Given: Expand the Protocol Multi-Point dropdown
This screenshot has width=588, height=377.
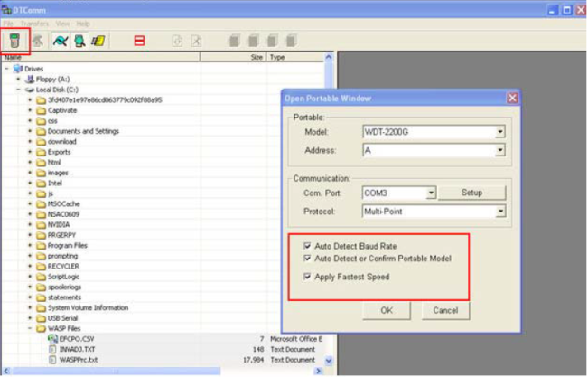Looking at the screenshot, I should pyautogui.click(x=499, y=212).
